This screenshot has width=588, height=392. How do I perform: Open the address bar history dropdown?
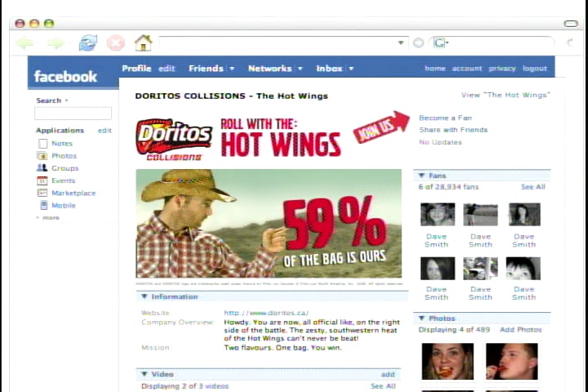pos(401,42)
